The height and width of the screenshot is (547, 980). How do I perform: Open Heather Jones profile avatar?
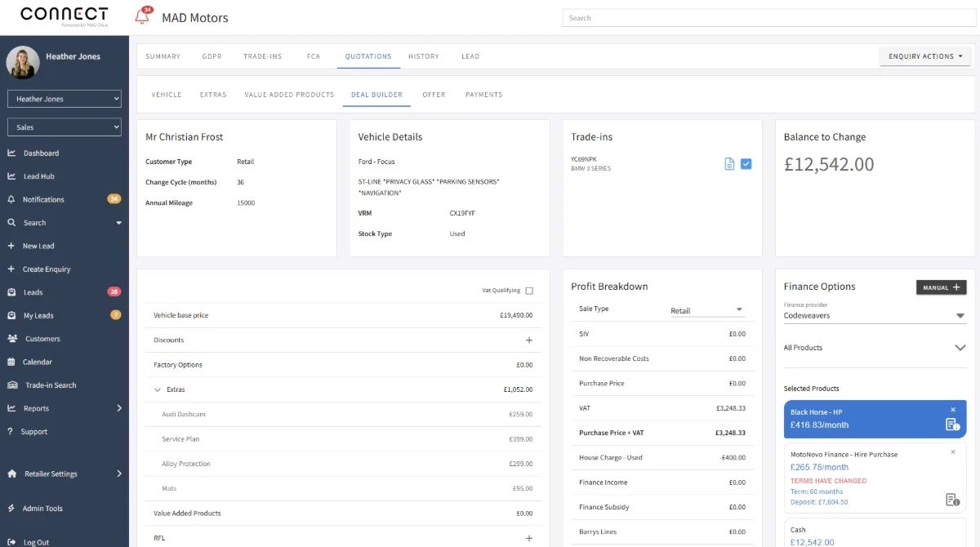(x=23, y=62)
